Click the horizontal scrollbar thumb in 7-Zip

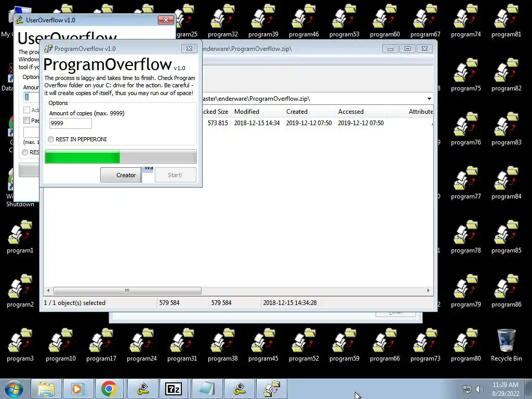click(127, 290)
